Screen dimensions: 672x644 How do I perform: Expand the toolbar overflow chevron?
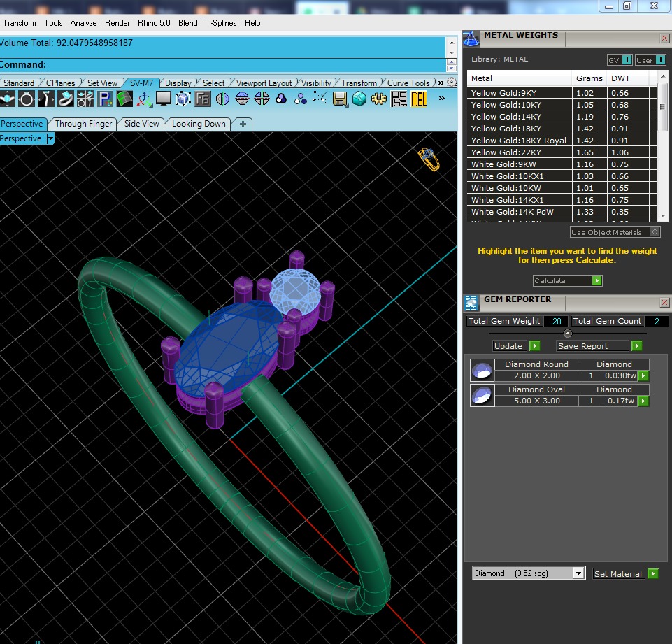coord(442,99)
